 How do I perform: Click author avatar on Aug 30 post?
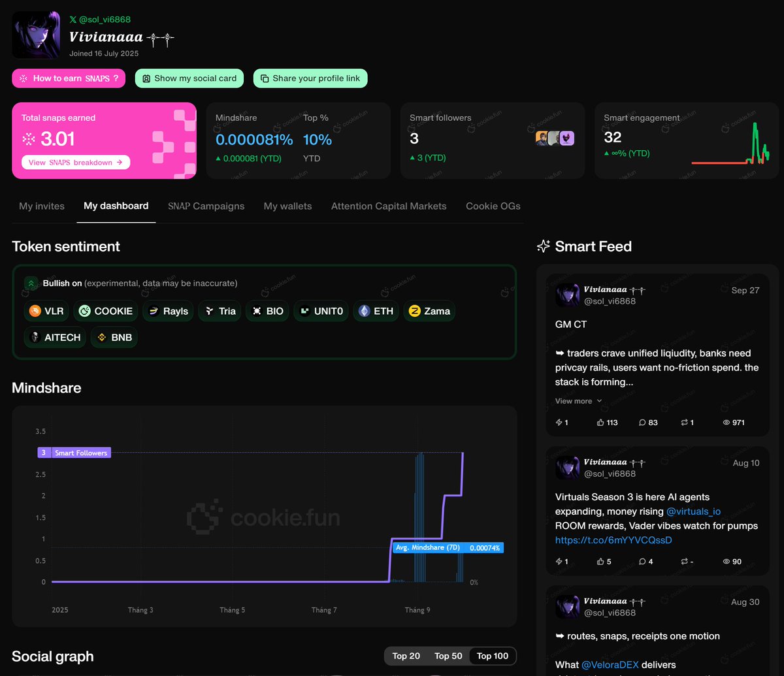[x=567, y=607]
